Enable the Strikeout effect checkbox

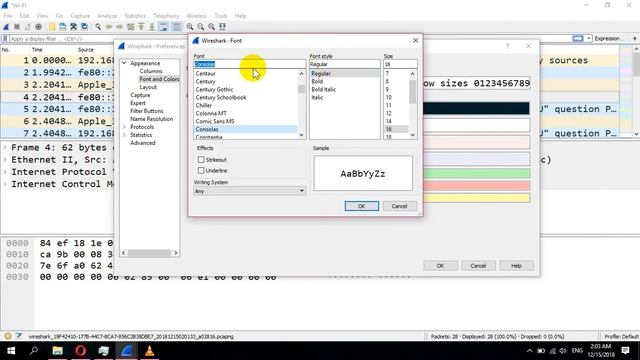(201, 160)
